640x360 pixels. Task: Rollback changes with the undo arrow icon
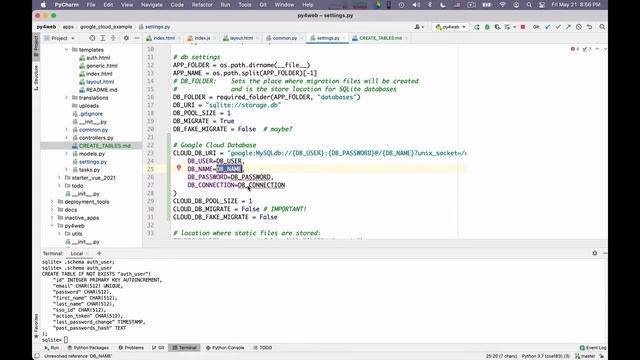pyautogui.click(x=589, y=27)
